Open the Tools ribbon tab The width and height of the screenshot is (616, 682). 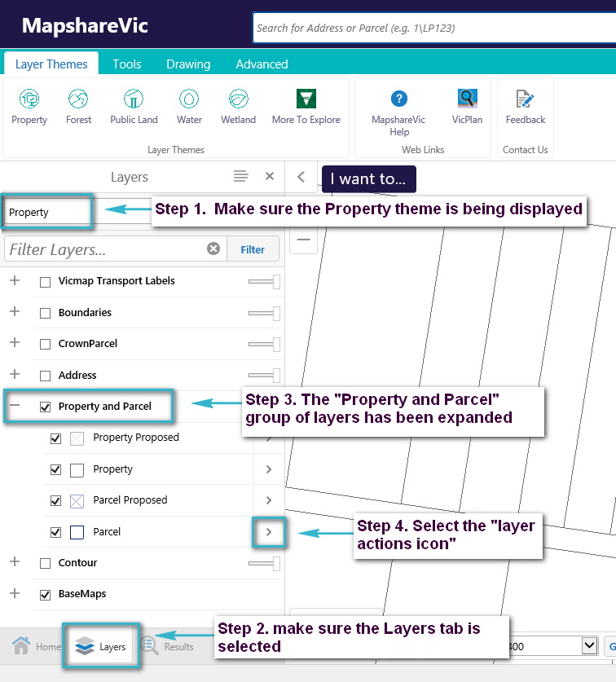(x=126, y=64)
